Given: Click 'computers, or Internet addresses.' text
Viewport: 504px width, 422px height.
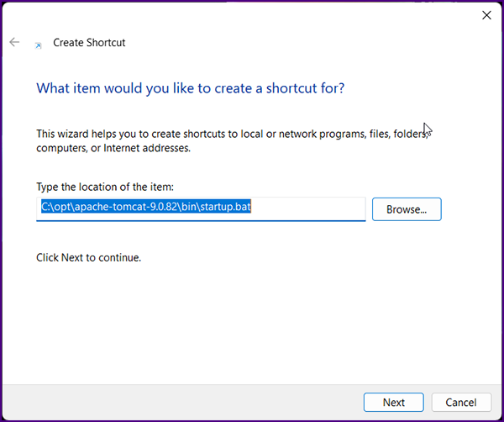Looking at the screenshot, I should coord(113,148).
